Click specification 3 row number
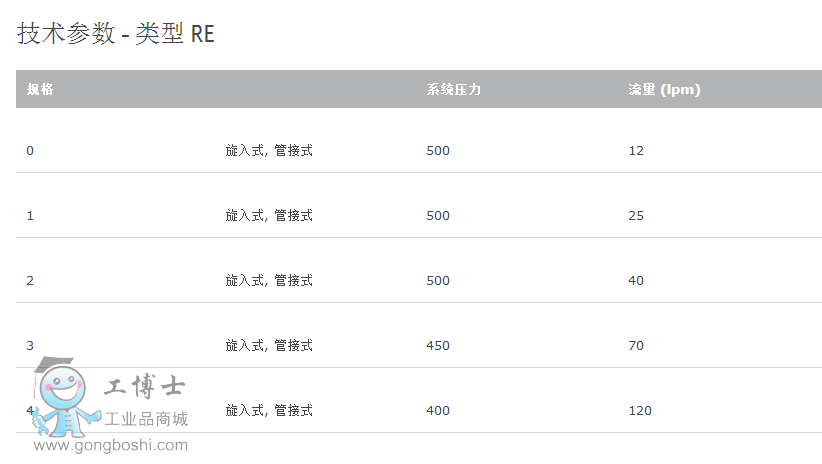 click(30, 346)
